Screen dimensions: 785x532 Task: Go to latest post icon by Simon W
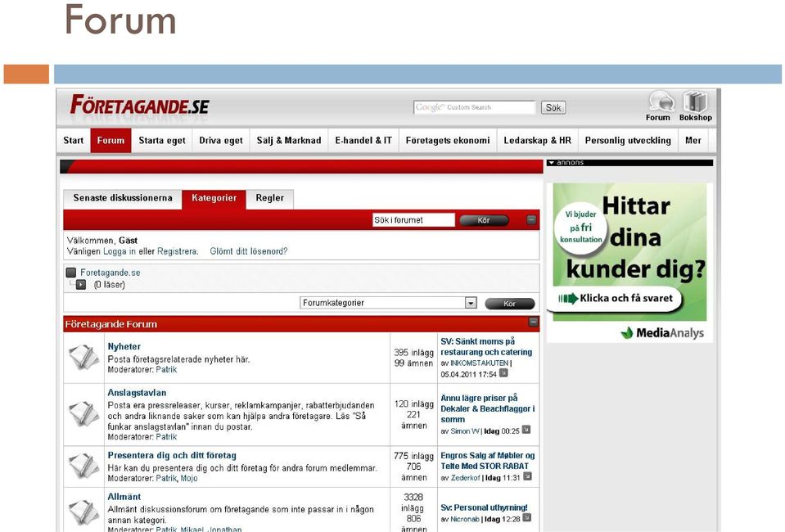coord(526,430)
